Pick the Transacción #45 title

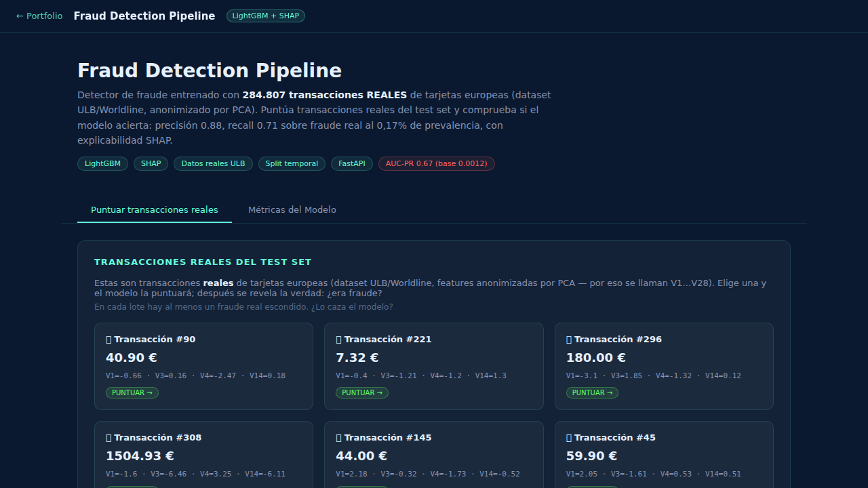[615, 438]
